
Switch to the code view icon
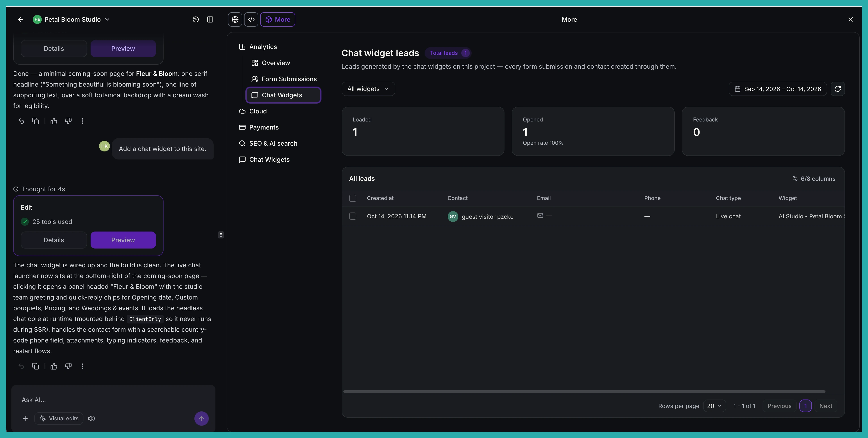[x=251, y=19]
